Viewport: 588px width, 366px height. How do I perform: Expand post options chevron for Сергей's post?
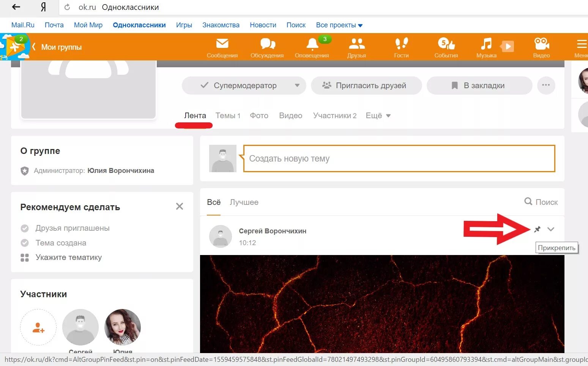pyautogui.click(x=551, y=229)
